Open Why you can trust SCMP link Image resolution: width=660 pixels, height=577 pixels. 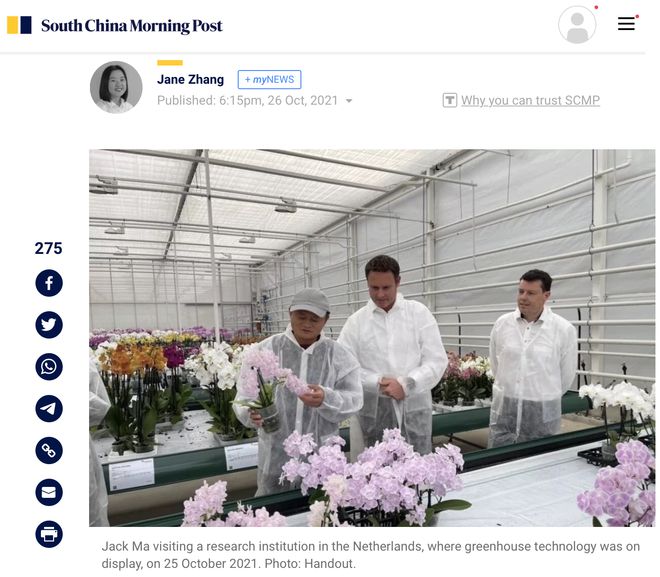click(x=530, y=100)
